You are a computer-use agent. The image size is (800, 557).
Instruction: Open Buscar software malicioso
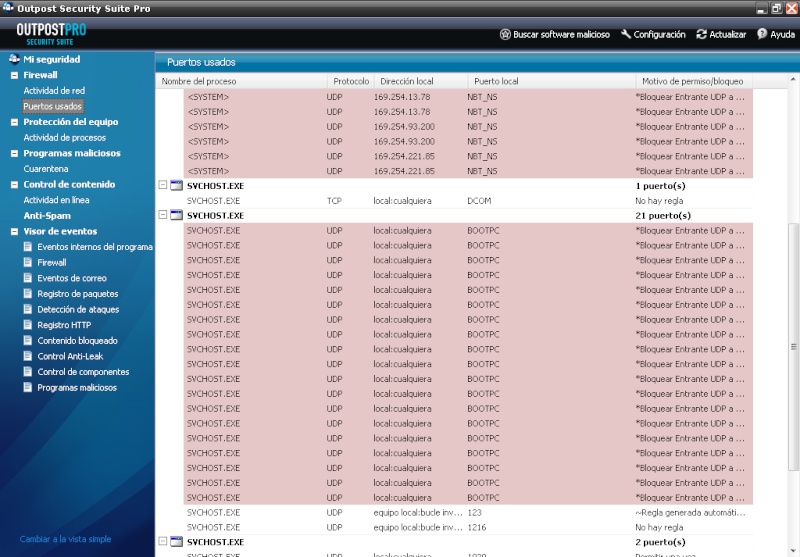point(555,34)
